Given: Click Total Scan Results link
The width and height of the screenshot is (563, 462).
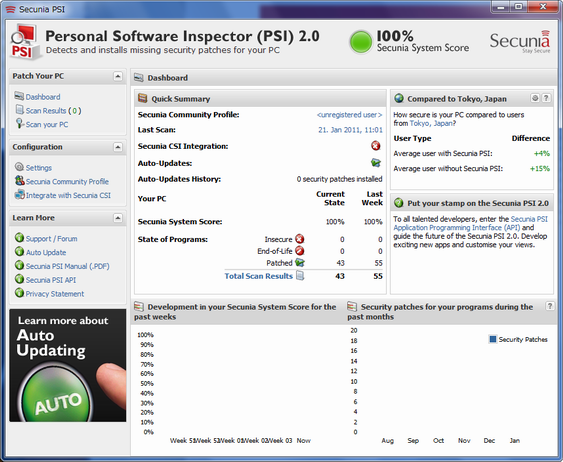Looking at the screenshot, I should pyautogui.click(x=259, y=276).
